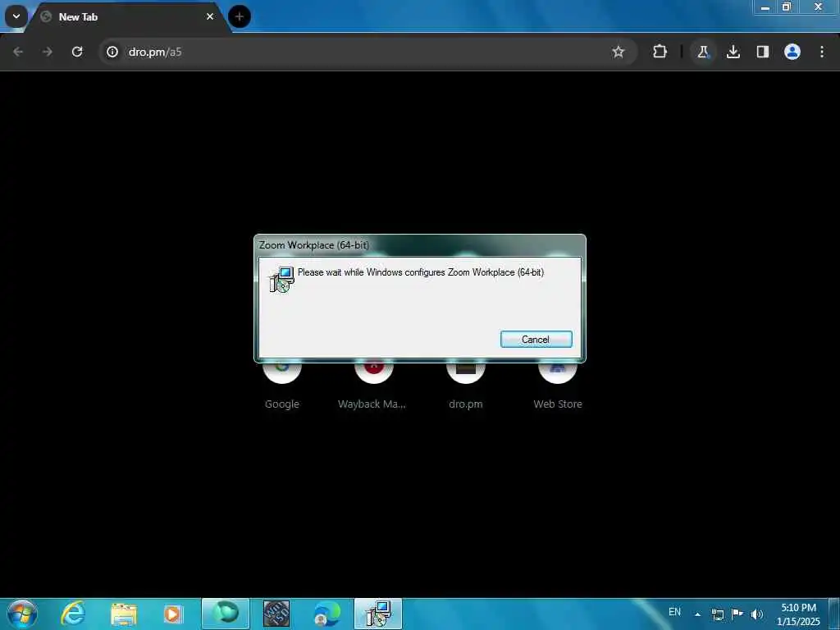Switch to the Windows Installer taskbar item
The width and height of the screenshot is (840, 630).
[x=378, y=614]
